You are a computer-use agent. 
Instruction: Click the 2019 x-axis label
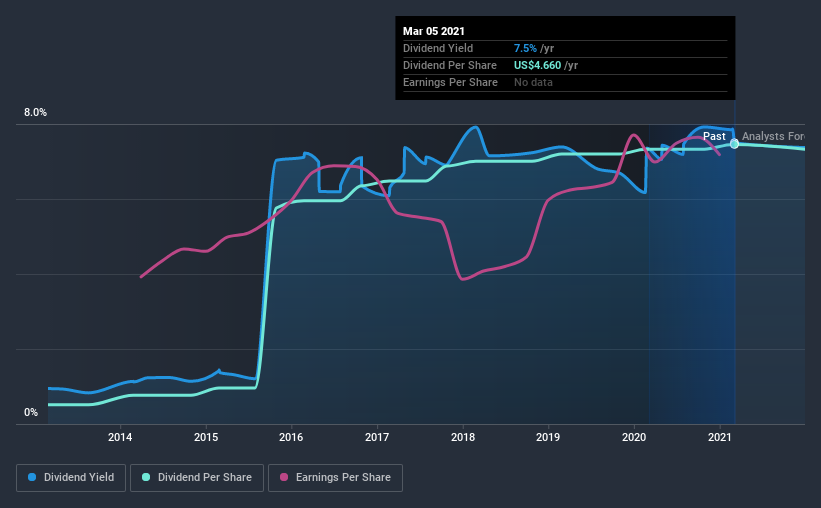pos(548,437)
